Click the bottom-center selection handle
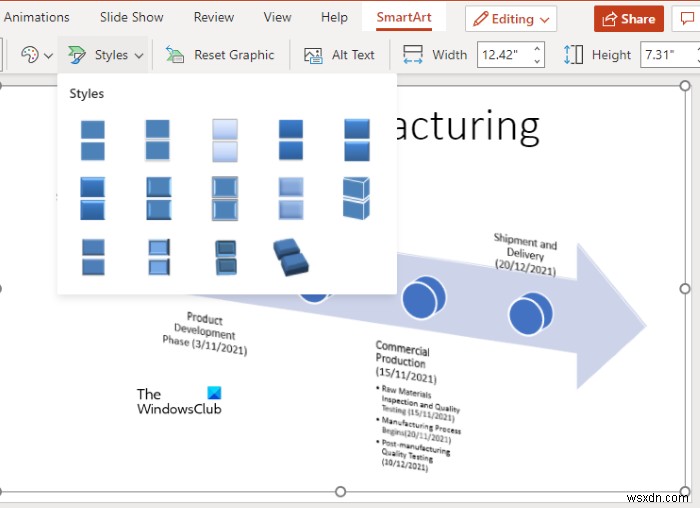 [x=340, y=491]
